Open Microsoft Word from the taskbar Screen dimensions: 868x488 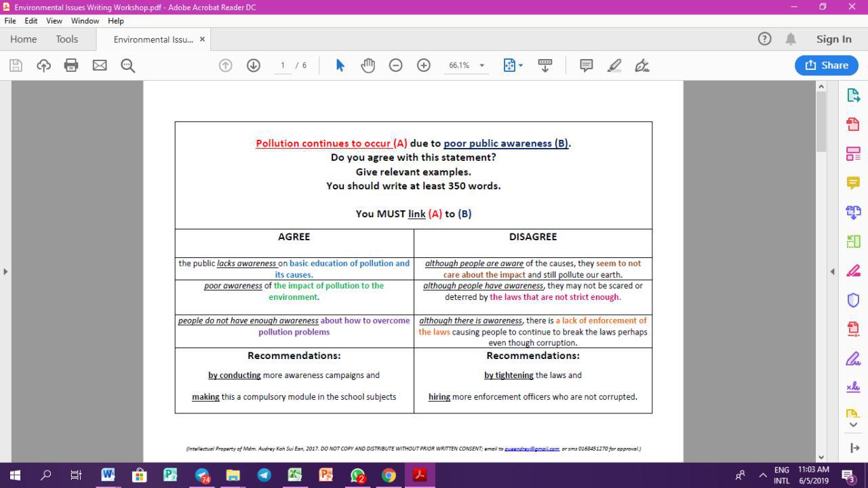point(108,475)
